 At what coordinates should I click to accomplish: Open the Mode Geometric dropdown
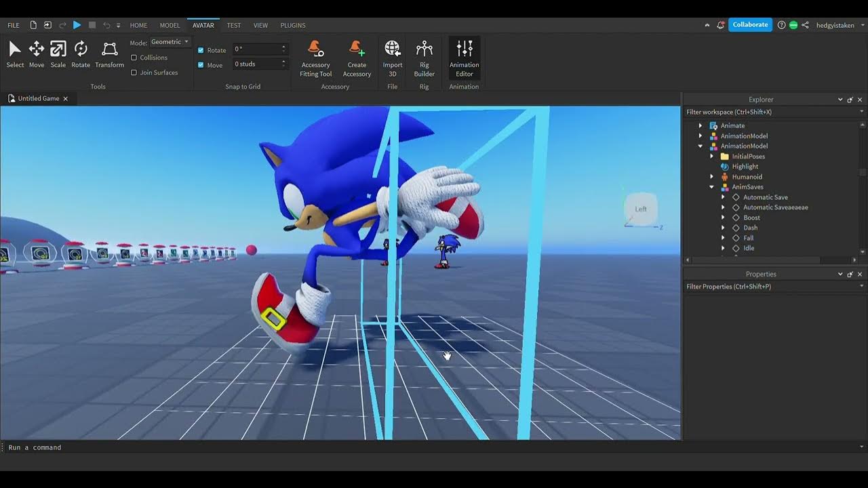(170, 42)
